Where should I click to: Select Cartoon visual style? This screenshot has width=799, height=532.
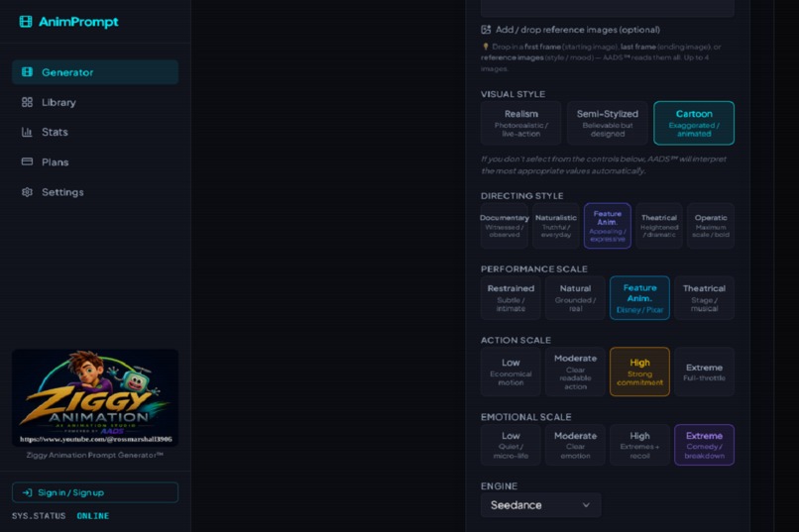[694, 123]
